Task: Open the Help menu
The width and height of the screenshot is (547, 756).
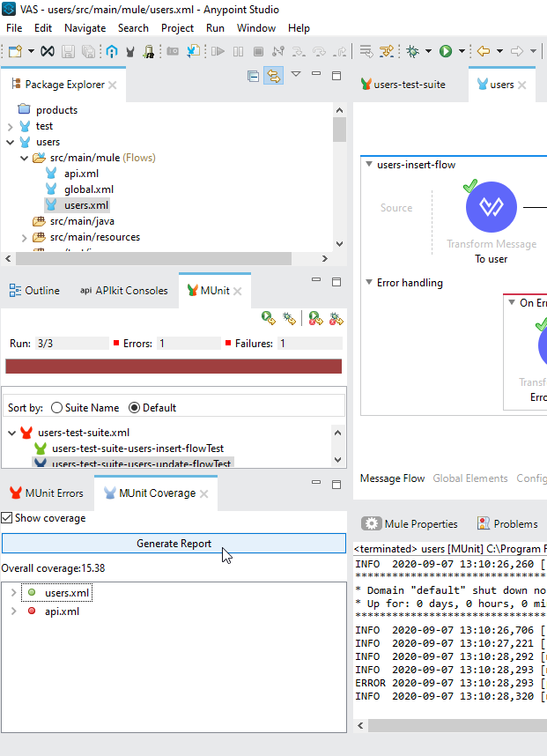Action: click(299, 28)
